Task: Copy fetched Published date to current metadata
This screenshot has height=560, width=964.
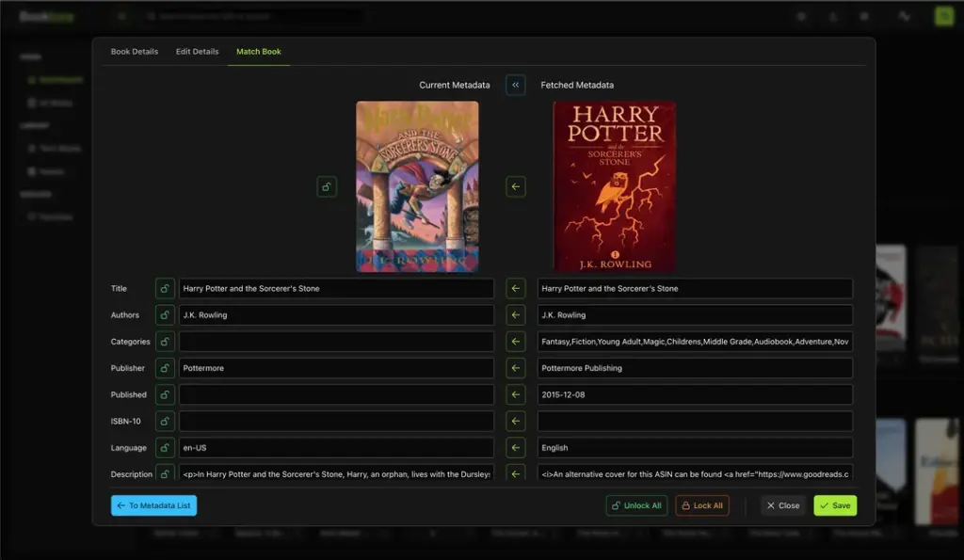Action: (x=515, y=394)
